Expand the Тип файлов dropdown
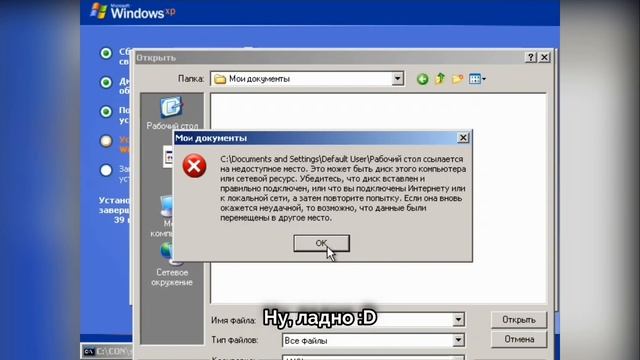This screenshot has height=360, width=640. (x=458, y=340)
